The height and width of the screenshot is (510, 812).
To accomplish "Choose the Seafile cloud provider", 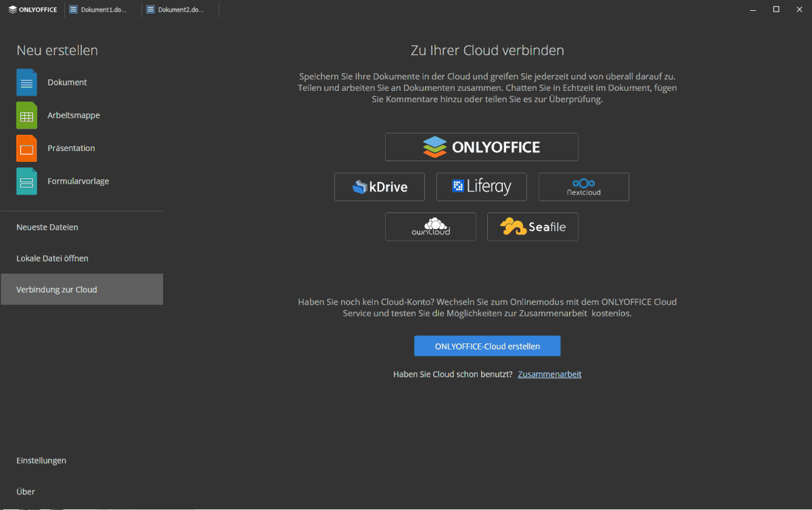I will tap(533, 227).
